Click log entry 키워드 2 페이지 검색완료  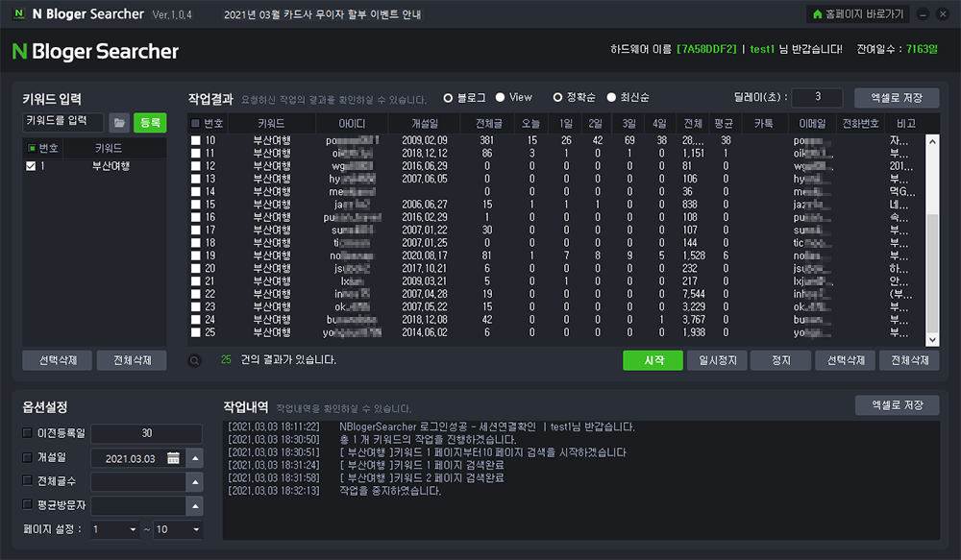pyautogui.click(x=422, y=478)
